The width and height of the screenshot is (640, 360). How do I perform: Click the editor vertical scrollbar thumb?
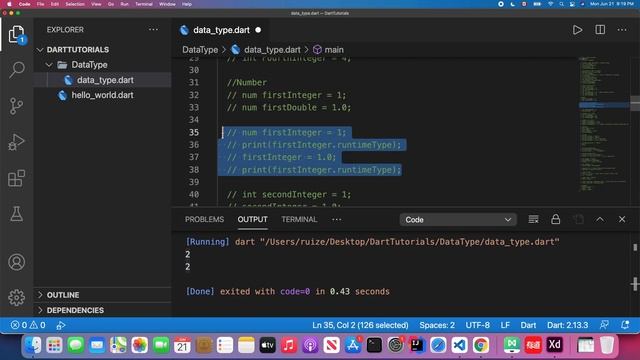pos(635,103)
